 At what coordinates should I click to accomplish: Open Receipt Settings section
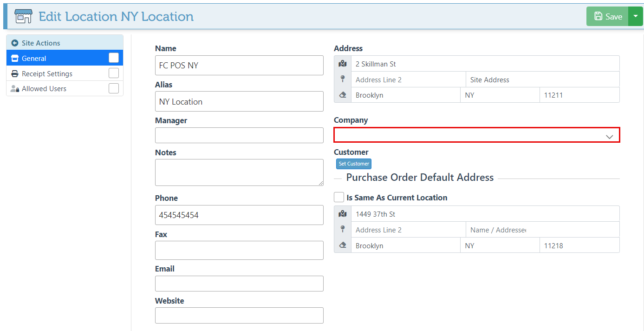(47, 73)
